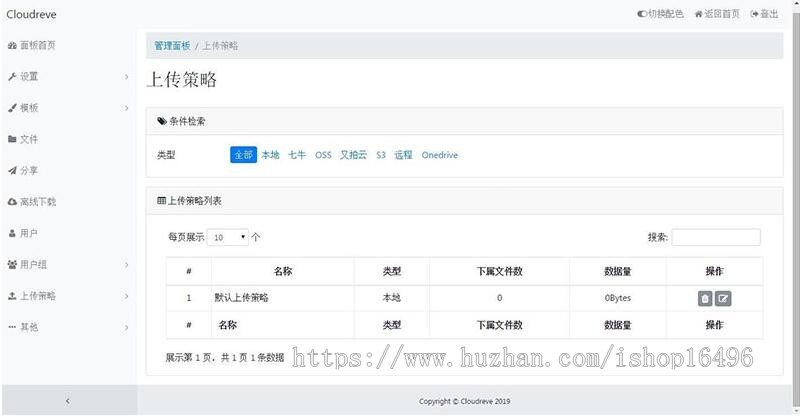Open the 管理面板 breadcrumb link

pyautogui.click(x=172, y=45)
